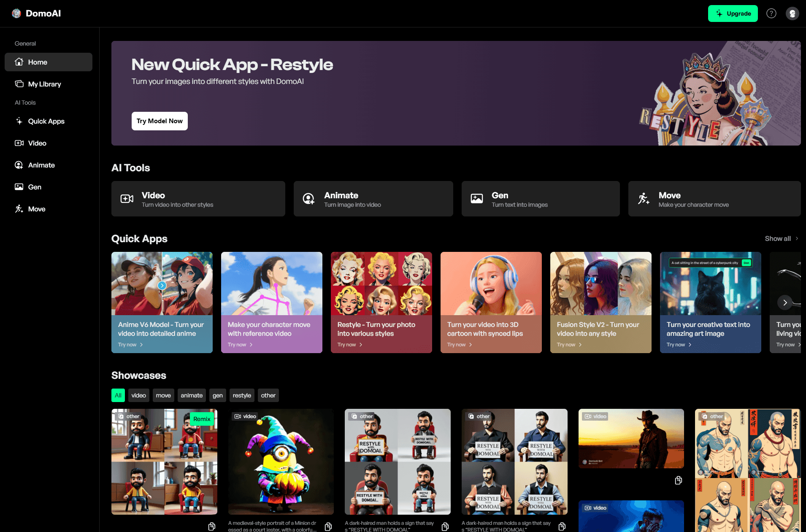Filter showcases by other
The height and width of the screenshot is (532, 806).
[x=268, y=395]
